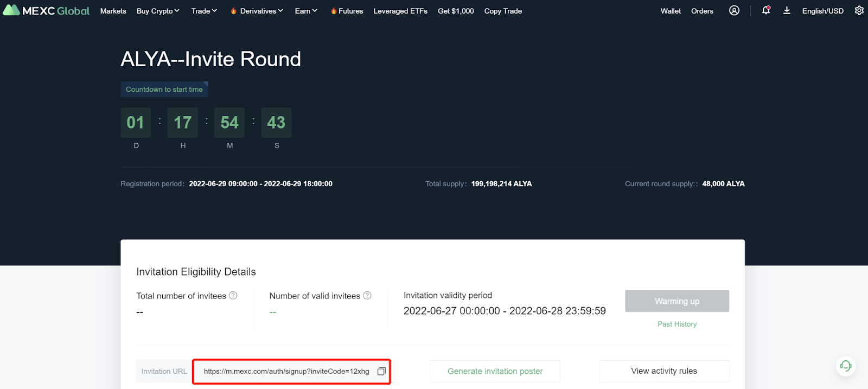Click Generate invitation poster button

point(495,371)
